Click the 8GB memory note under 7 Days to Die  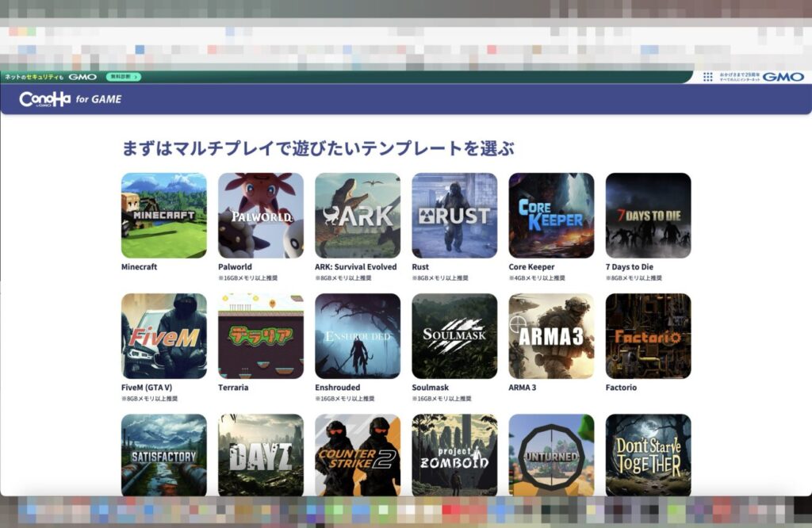[634, 278]
